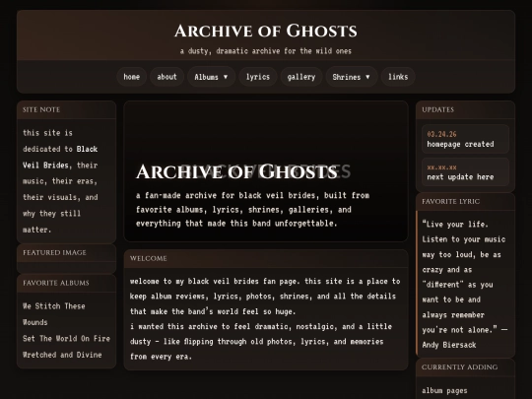
Task: Select the FEATURED IMAGE panel heading
Action: click(x=54, y=252)
